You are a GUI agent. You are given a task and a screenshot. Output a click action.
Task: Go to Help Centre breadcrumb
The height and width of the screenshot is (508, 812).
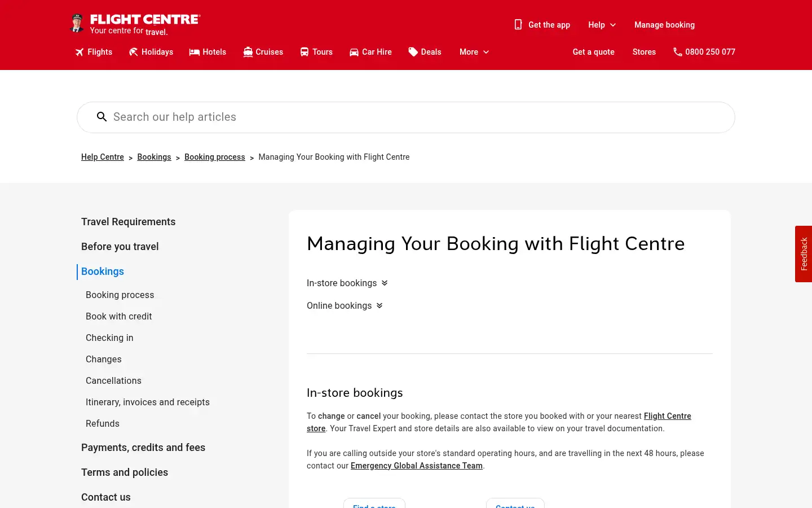103,157
